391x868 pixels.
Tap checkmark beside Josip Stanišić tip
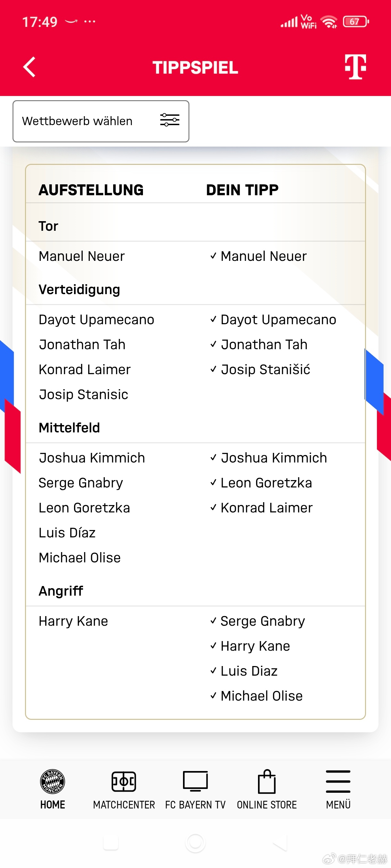(x=213, y=369)
